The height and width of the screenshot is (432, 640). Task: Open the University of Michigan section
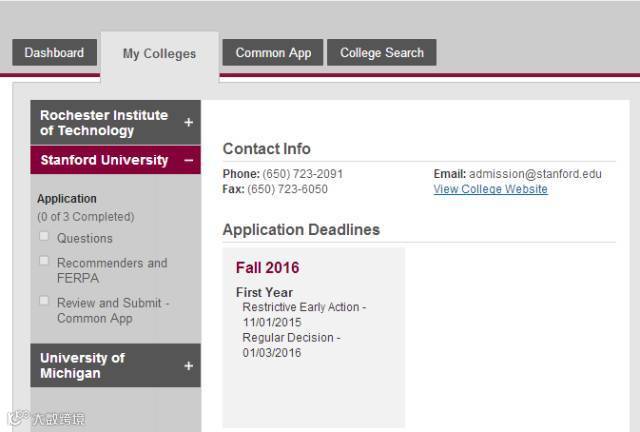(82, 366)
